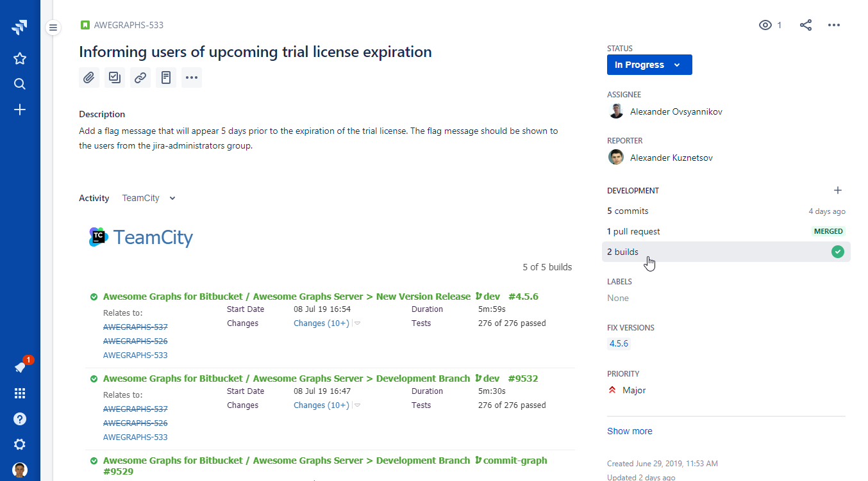Open notifications bell with red badge
The image size is (868, 481).
(x=20, y=368)
